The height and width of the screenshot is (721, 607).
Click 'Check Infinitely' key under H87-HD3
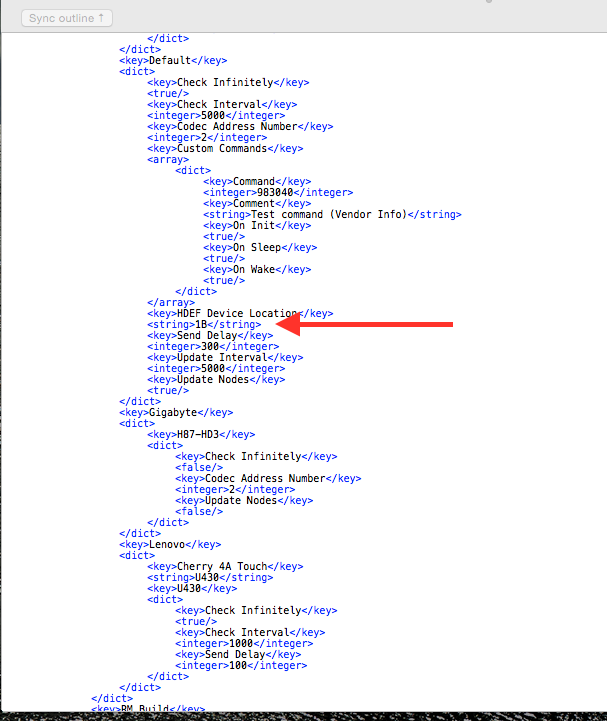(256, 457)
